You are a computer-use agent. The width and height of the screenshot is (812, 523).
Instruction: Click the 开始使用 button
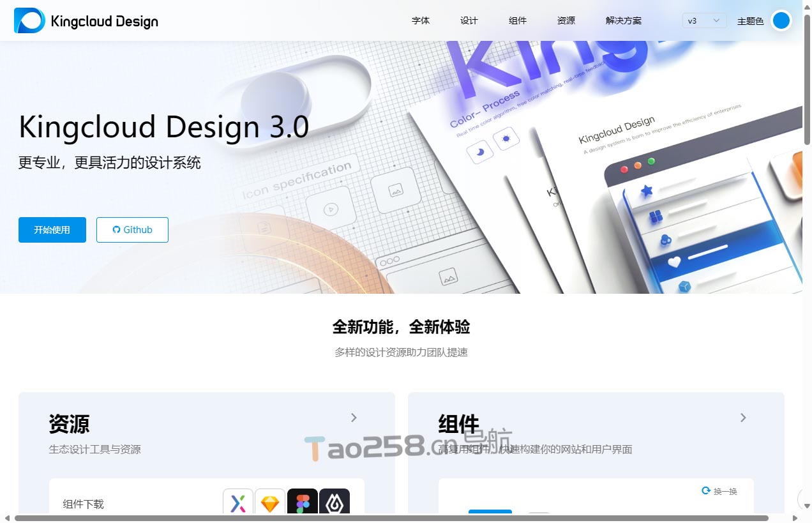pos(52,230)
